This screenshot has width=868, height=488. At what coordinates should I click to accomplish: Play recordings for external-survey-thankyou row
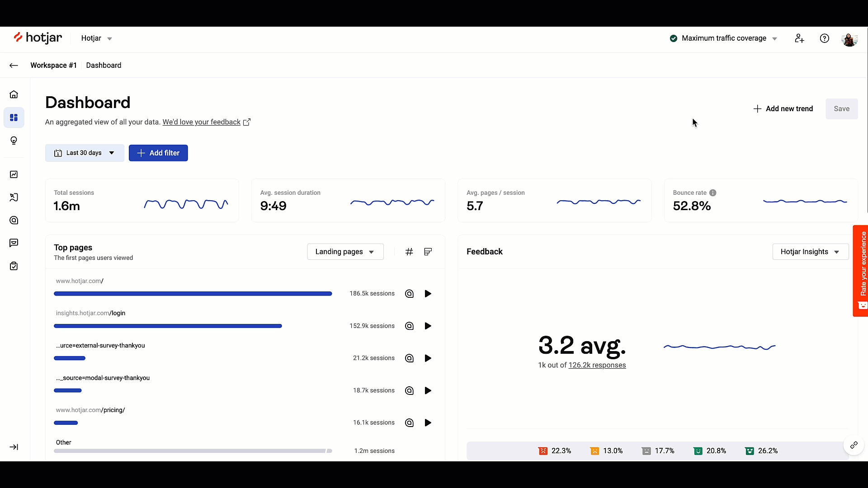click(x=428, y=358)
